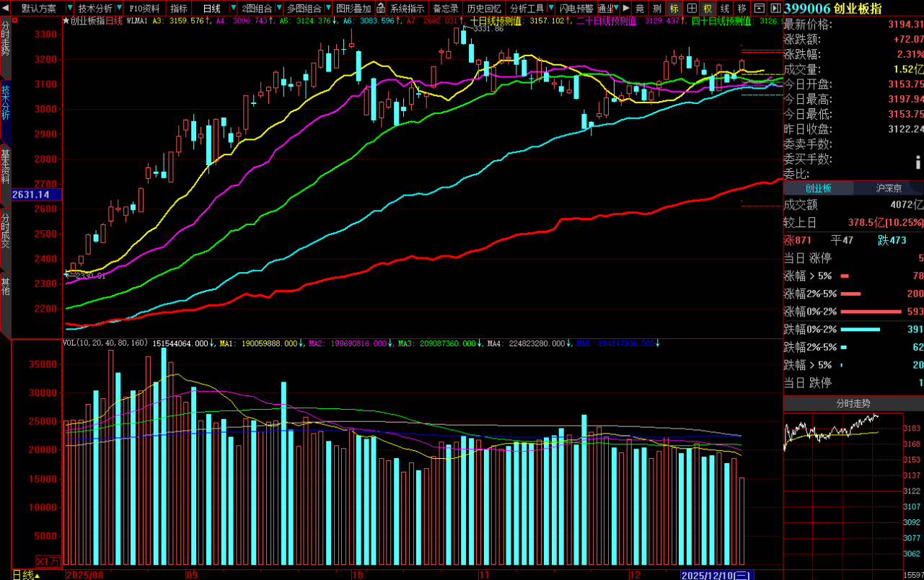Click the info icon beside 委买手数
Screen dimensions: 924x580
pos(918,160)
